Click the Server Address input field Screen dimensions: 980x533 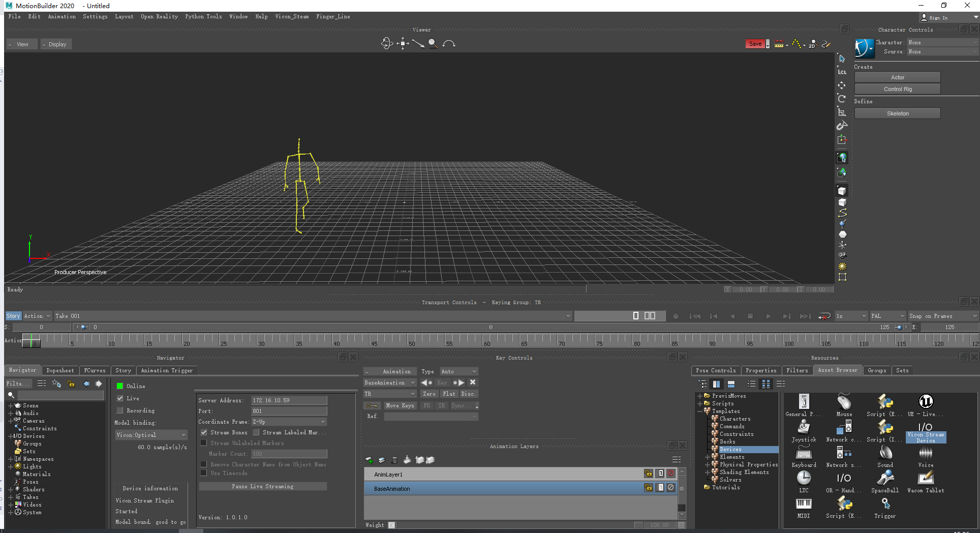[x=289, y=400]
